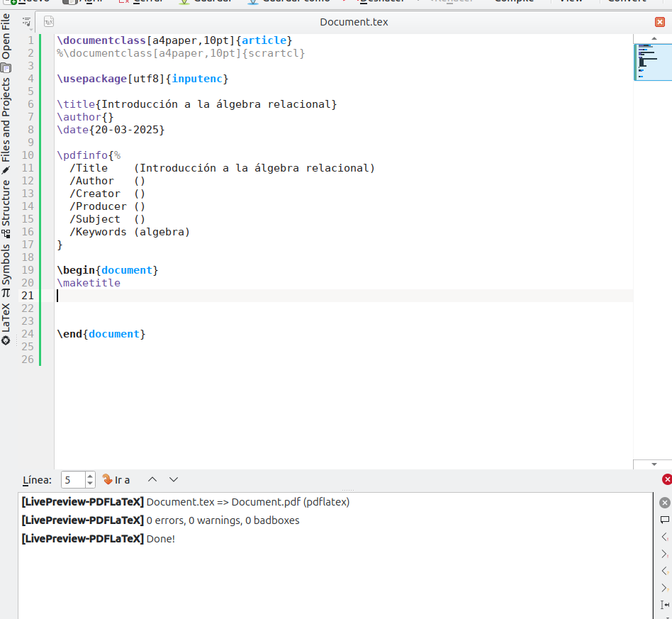Click the code minimap preview

tap(653, 62)
